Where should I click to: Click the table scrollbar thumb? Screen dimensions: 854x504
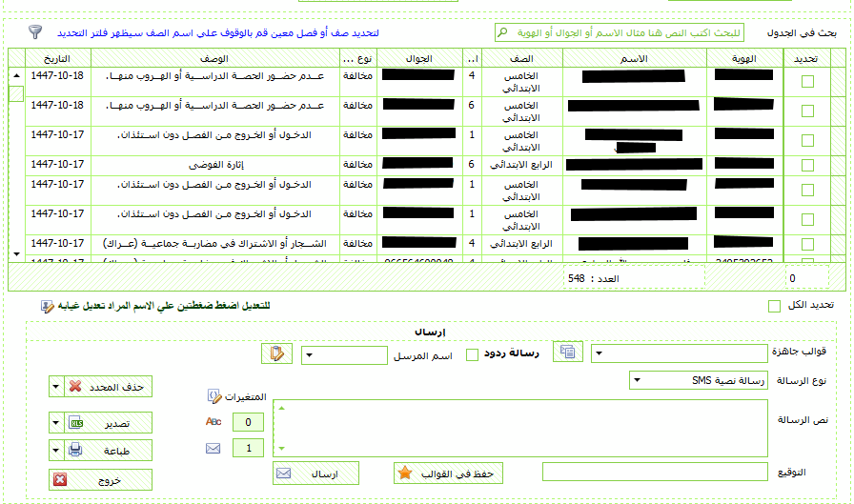pos(16,93)
